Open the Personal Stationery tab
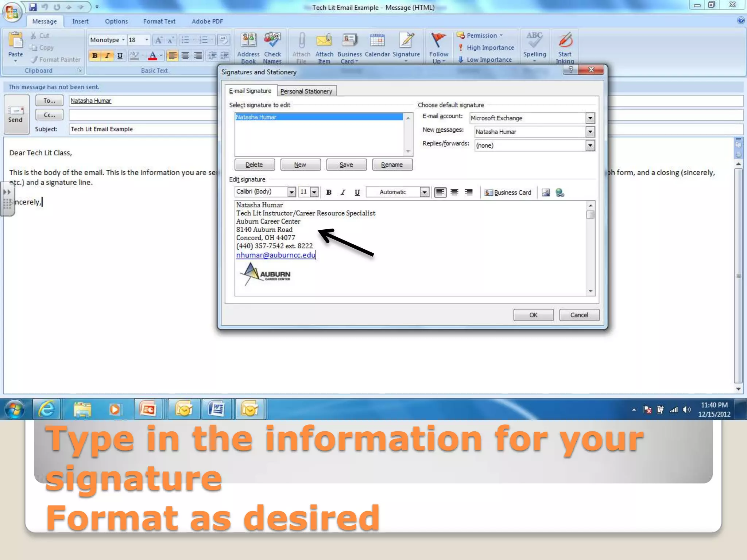Viewport: 747px width, 560px height. 306,91
